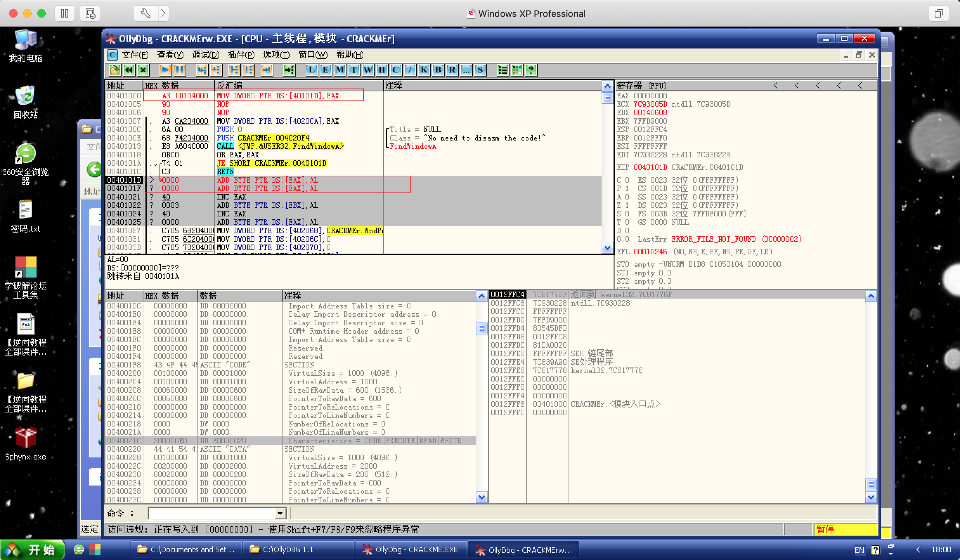Image resolution: width=960 pixels, height=560 pixels.
Task: Show Breakpoints with the B icon
Action: 438,70
